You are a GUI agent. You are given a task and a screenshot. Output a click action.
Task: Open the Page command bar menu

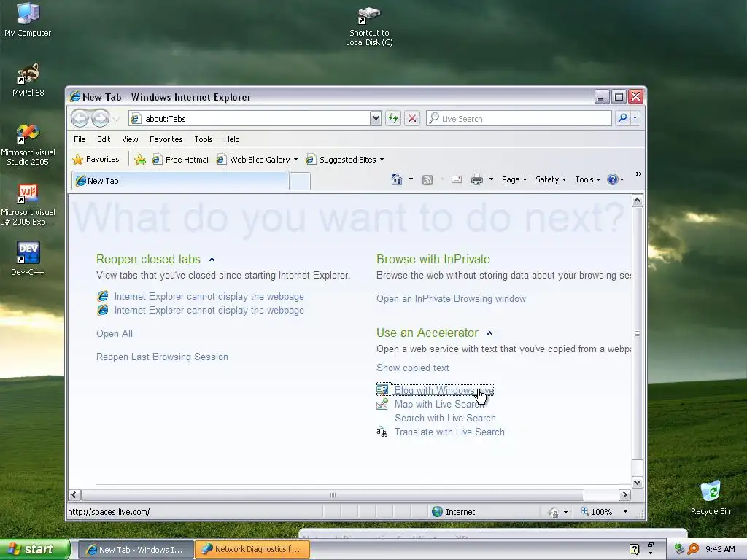point(514,179)
